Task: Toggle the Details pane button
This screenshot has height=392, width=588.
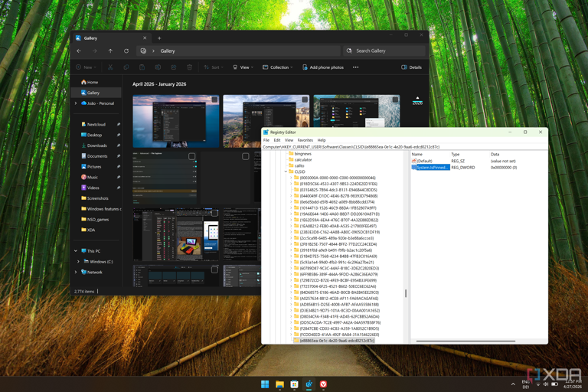Action: (411, 67)
